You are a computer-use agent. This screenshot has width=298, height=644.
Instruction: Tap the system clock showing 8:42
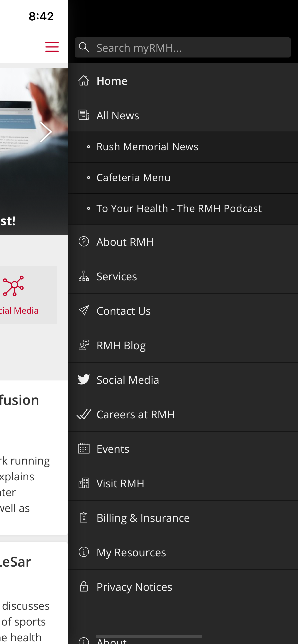(x=41, y=17)
